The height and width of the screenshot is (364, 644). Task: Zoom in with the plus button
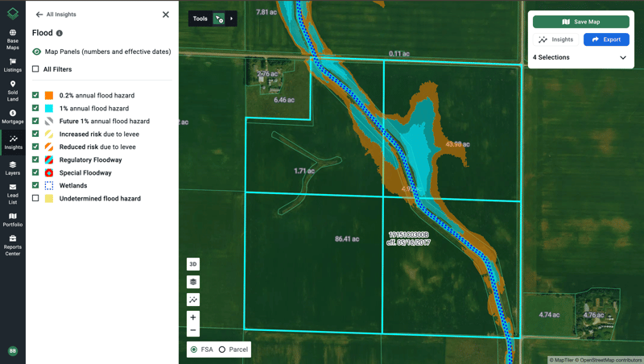click(193, 317)
